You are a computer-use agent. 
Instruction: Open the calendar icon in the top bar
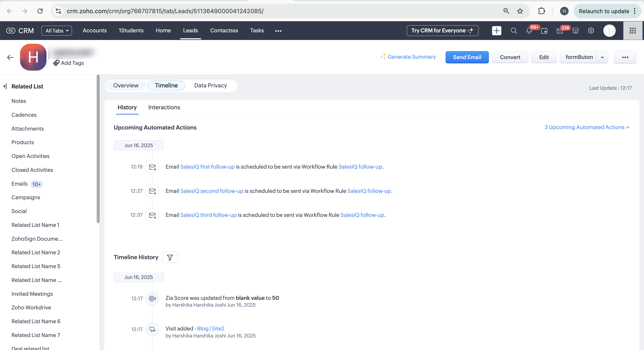tap(544, 31)
